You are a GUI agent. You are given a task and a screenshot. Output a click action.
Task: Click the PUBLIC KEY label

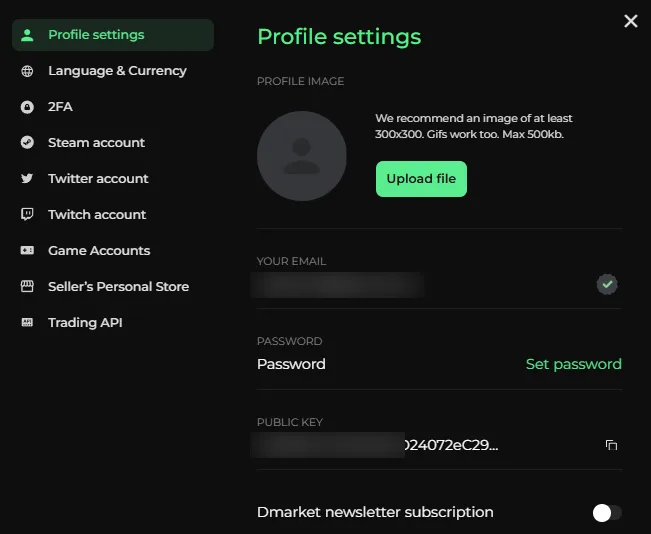pyautogui.click(x=290, y=422)
